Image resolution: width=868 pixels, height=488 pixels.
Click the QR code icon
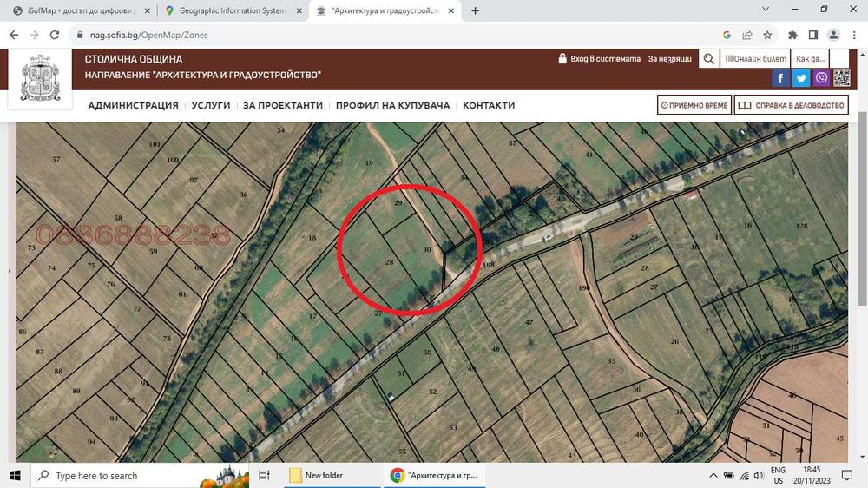[841, 78]
